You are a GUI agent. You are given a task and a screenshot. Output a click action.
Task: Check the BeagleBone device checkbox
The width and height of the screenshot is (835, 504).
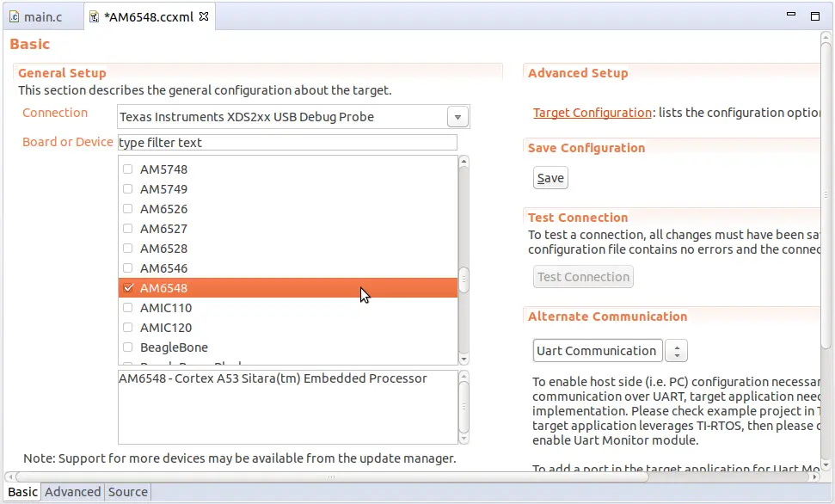[x=128, y=347]
